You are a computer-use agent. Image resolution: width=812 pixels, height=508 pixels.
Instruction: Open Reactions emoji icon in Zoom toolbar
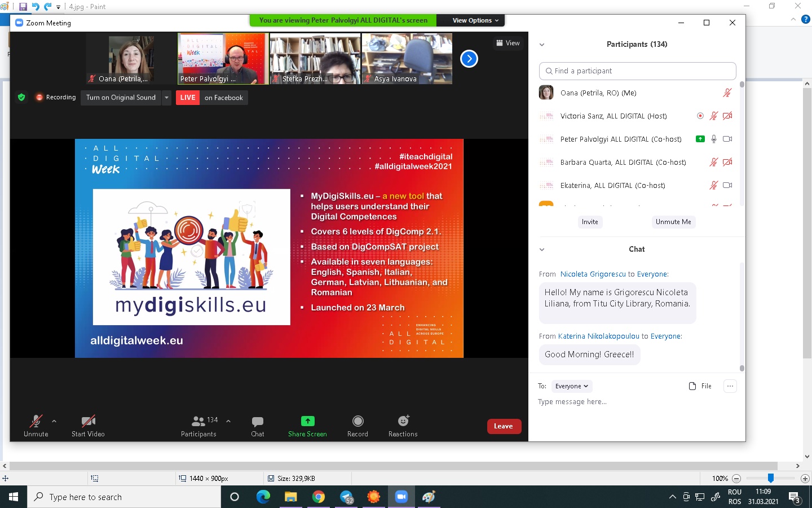(403, 421)
